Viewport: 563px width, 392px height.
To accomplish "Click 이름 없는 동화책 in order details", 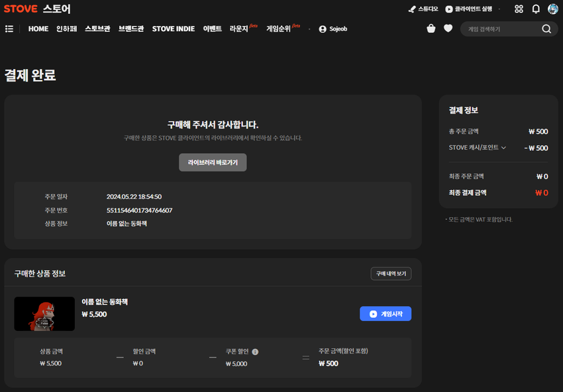I will point(127,224).
